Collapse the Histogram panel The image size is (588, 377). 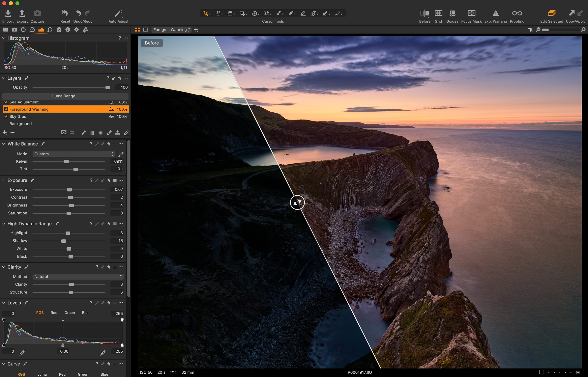(3, 38)
